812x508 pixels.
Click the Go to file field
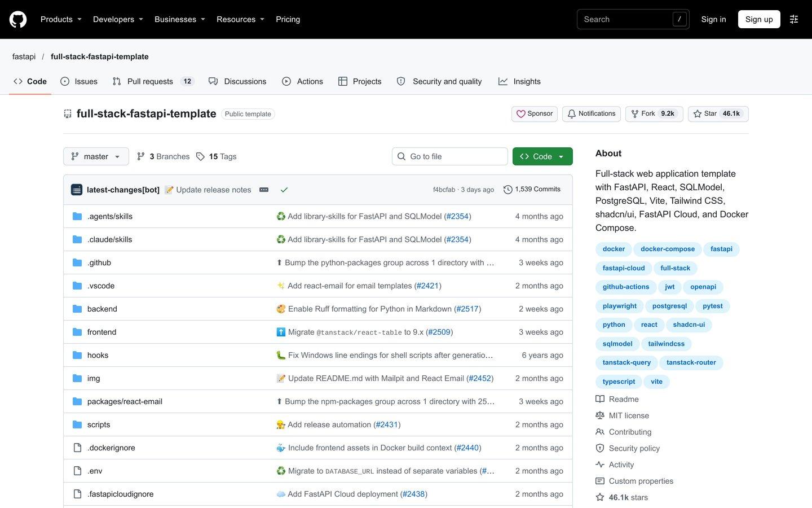pos(450,156)
